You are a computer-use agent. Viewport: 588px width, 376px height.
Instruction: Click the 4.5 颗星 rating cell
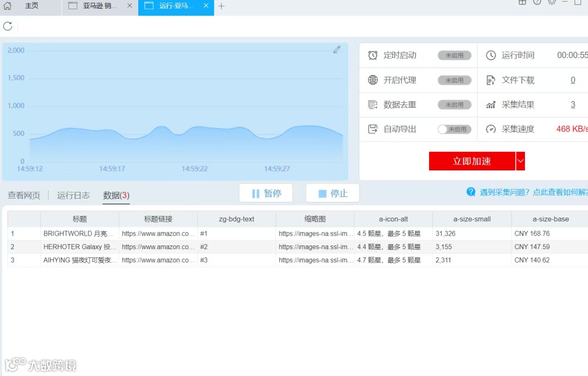394,233
